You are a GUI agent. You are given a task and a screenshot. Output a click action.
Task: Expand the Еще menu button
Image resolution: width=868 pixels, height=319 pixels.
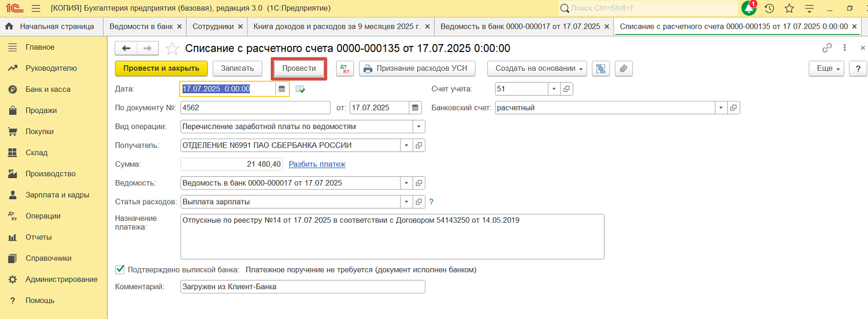point(827,68)
